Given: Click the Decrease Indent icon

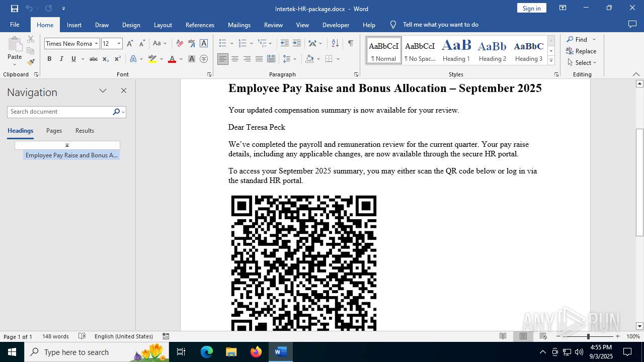Looking at the screenshot, I should (x=285, y=43).
